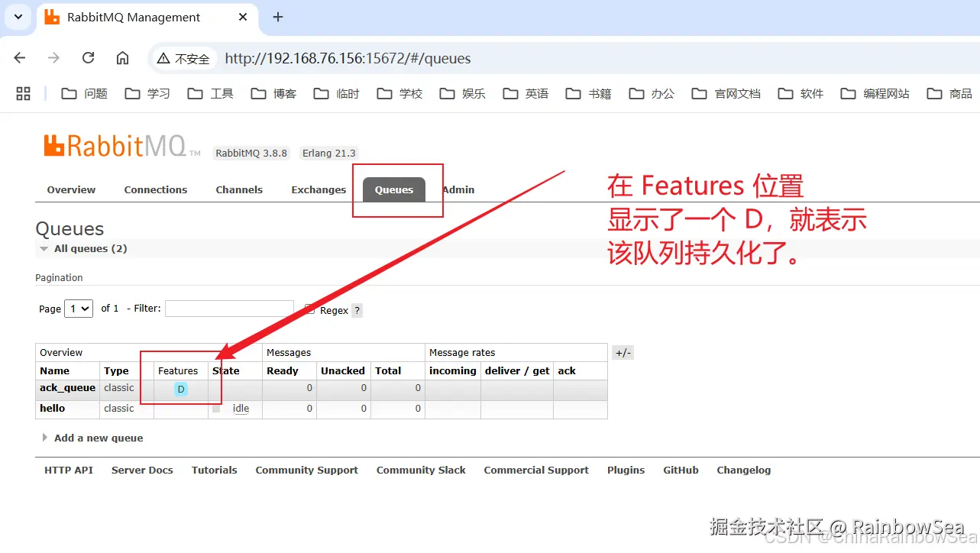Sort by incoming rate column
The image size is (980, 553).
(x=452, y=370)
